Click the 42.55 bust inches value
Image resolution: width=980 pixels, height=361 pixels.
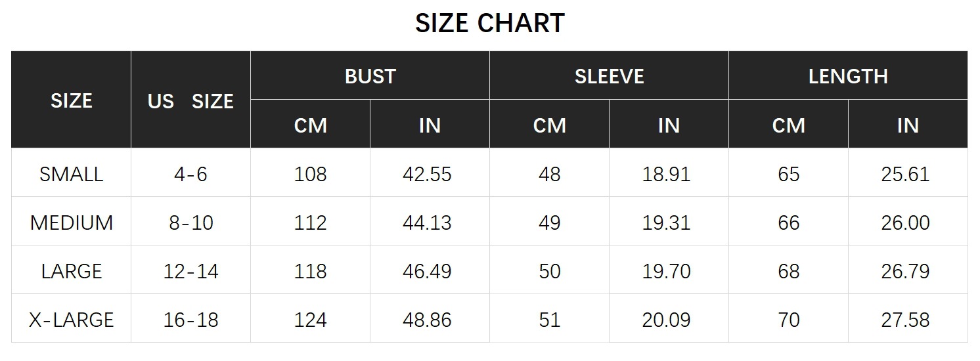coord(427,174)
